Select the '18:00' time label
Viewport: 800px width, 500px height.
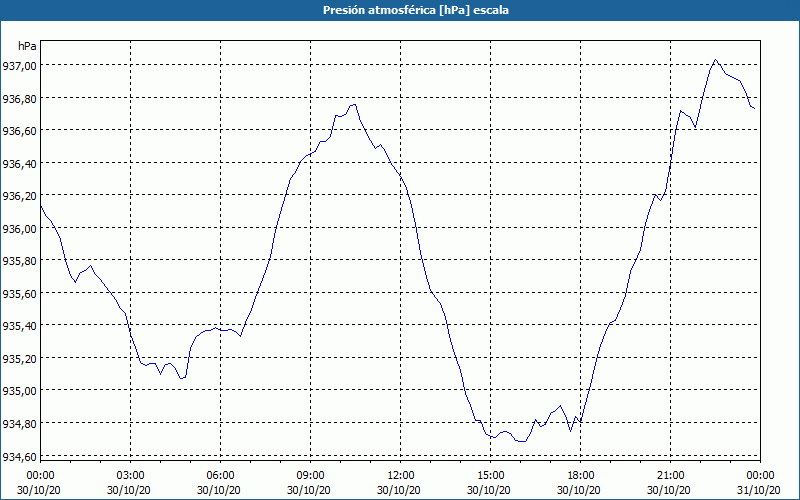581,476
